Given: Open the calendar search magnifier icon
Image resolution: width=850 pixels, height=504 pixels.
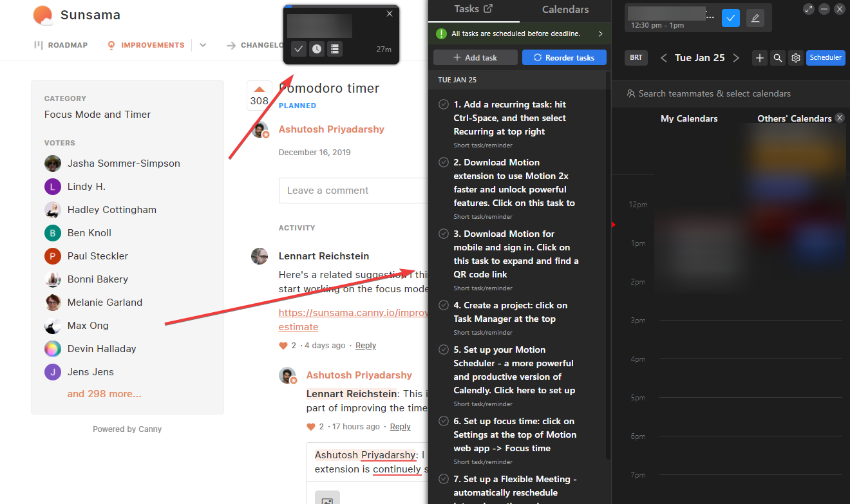Looking at the screenshot, I should tap(778, 58).
